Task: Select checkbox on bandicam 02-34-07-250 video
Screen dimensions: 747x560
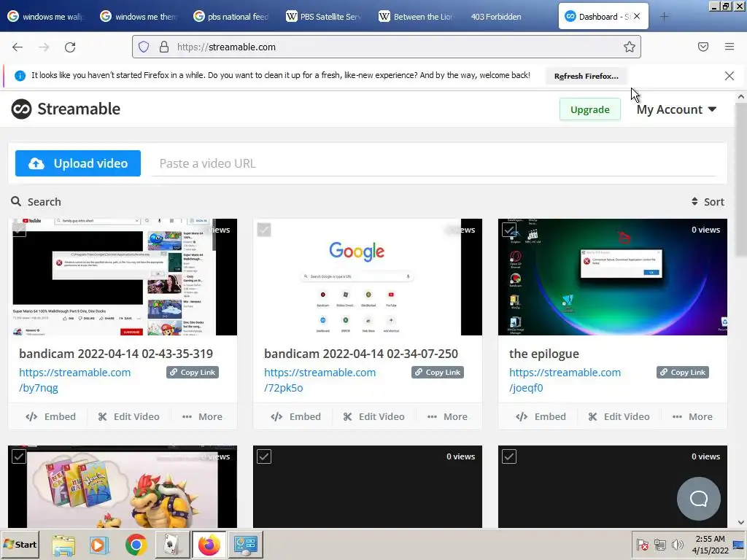Action: tap(264, 230)
